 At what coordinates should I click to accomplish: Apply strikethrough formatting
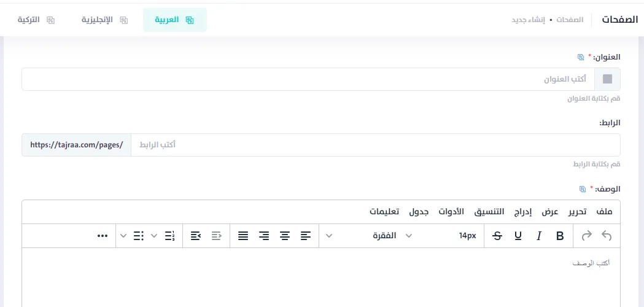(x=497, y=236)
